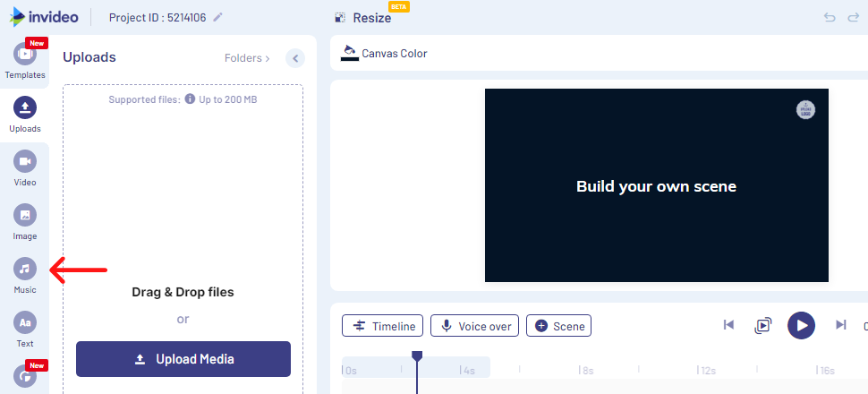
Task: Click the 16s mark on timeline ruler
Action: (825, 370)
